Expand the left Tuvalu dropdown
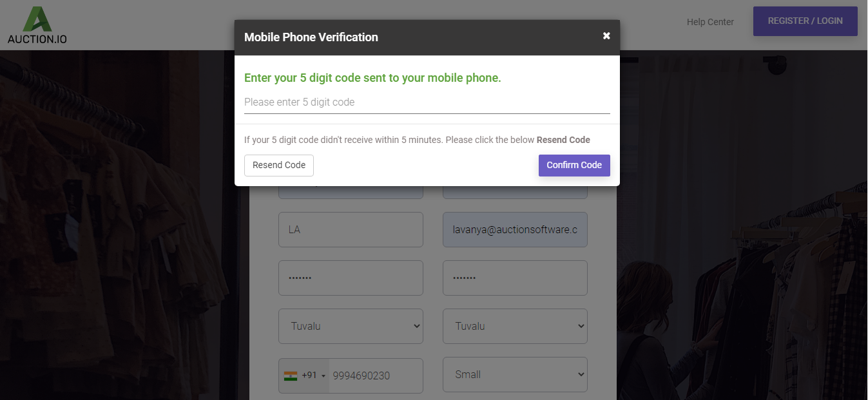This screenshot has height=400, width=868. point(351,326)
